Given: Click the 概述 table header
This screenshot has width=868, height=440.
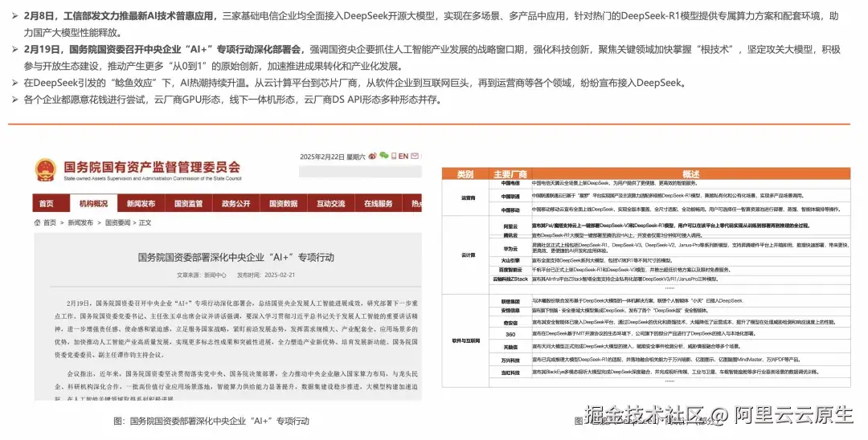Looking at the screenshot, I should point(690,174).
